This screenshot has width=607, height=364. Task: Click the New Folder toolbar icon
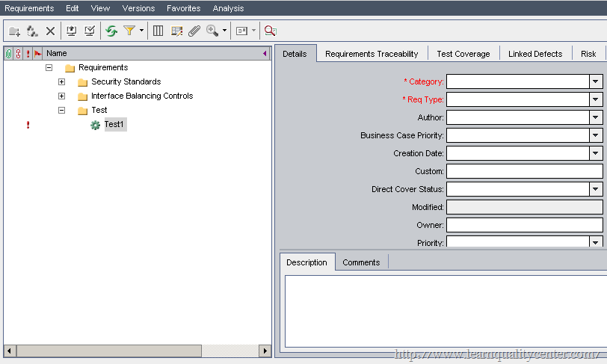14,31
